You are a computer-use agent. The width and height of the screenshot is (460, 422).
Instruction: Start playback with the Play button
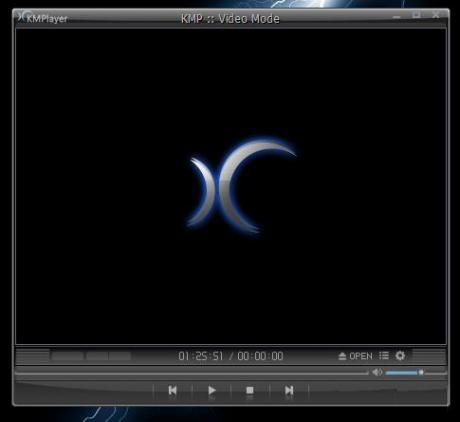coord(212,390)
